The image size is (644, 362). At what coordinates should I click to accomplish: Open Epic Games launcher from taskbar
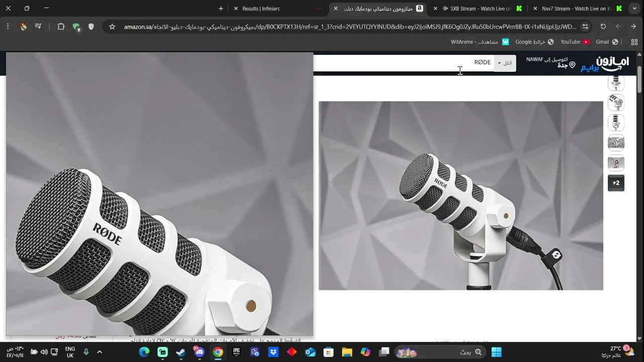[x=236, y=352]
